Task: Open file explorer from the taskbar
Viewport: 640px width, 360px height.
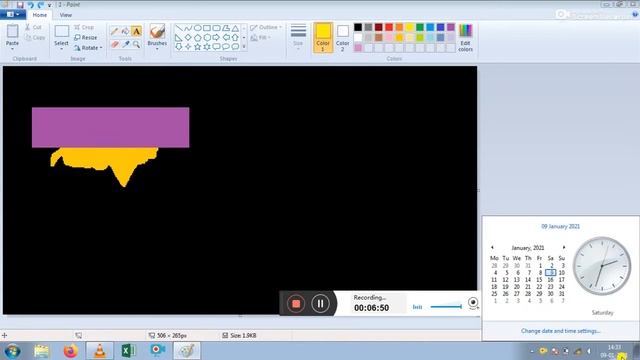Action: [41, 351]
